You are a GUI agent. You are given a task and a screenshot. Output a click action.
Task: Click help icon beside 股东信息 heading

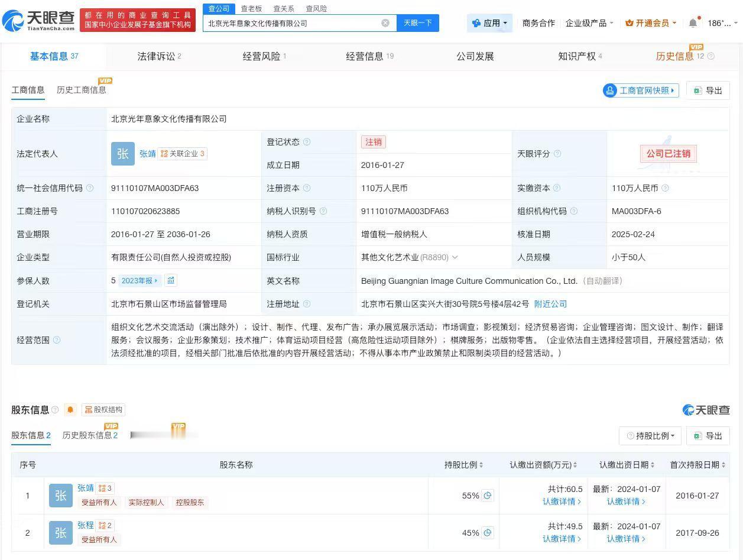55,410
